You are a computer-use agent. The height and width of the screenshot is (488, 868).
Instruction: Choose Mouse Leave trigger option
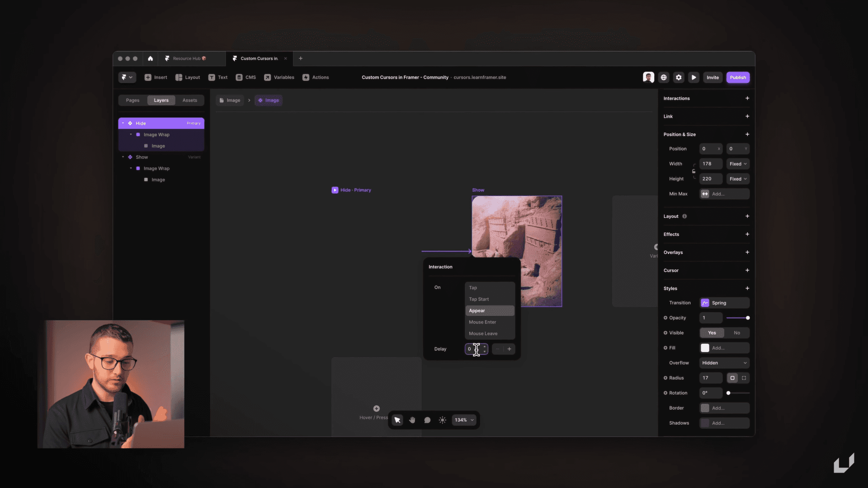click(490, 333)
